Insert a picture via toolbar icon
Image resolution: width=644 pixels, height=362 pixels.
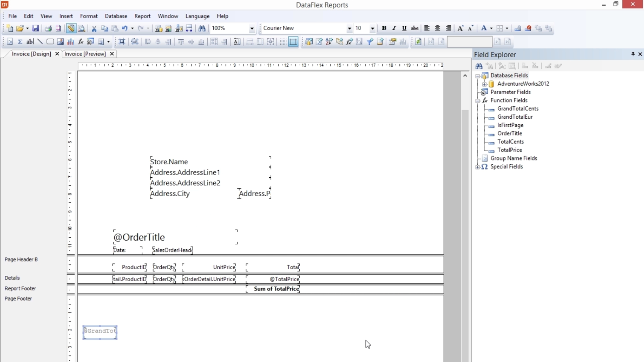click(60, 42)
